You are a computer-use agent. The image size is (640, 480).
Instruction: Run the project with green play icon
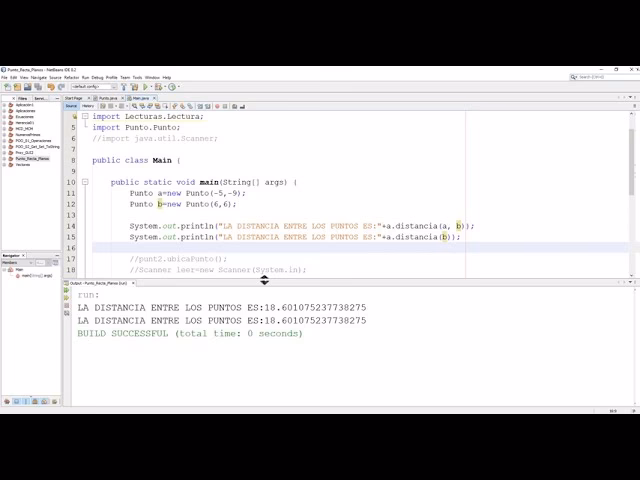coord(145,87)
